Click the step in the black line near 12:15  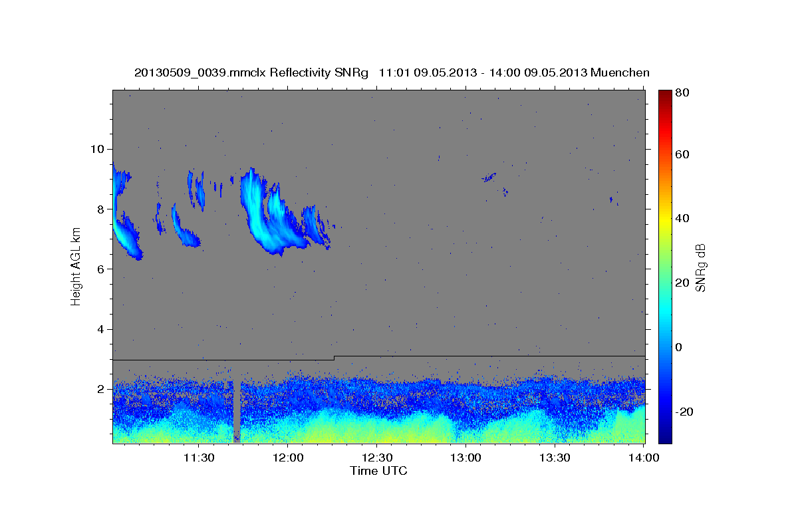pos(334,358)
